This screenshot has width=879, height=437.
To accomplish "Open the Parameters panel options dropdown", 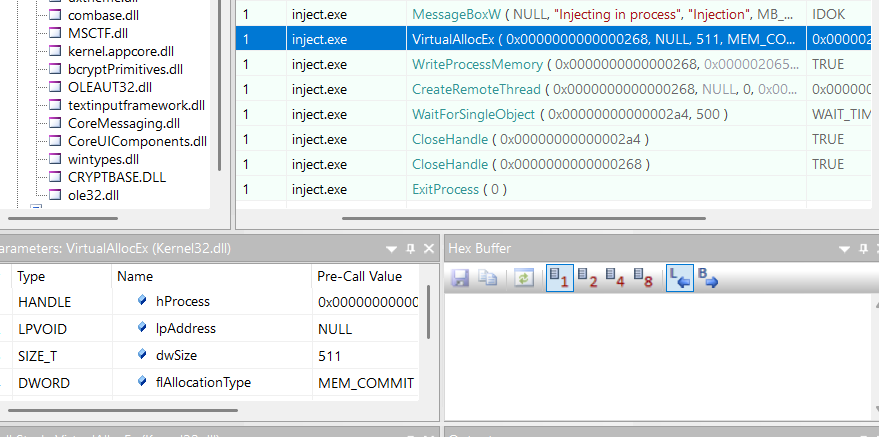I will (391, 248).
